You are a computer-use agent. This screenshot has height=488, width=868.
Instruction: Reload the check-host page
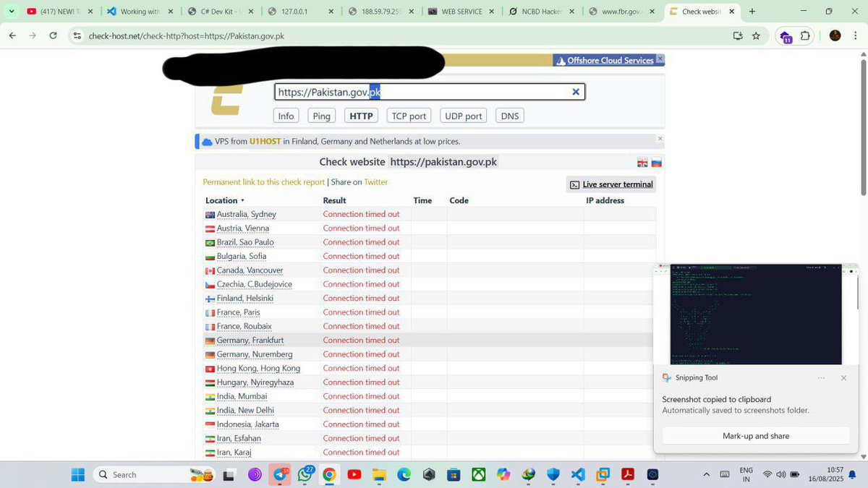pyautogui.click(x=53, y=35)
